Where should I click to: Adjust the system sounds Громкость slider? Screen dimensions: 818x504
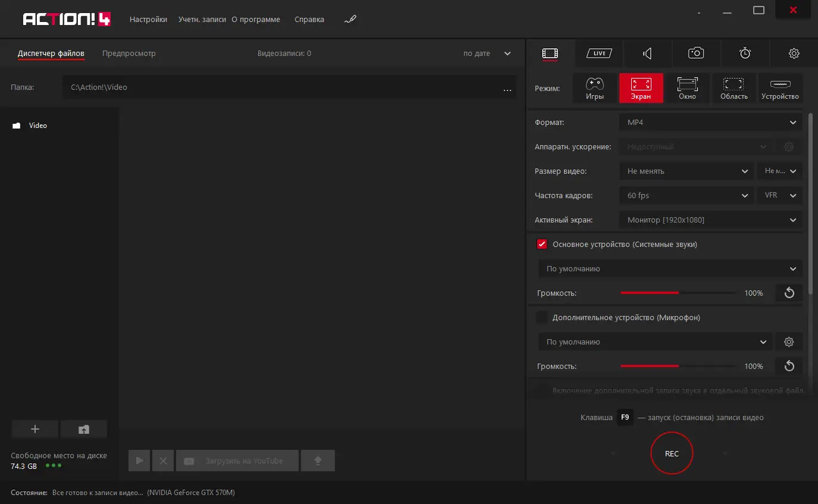pyautogui.click(x=678, y=293)
